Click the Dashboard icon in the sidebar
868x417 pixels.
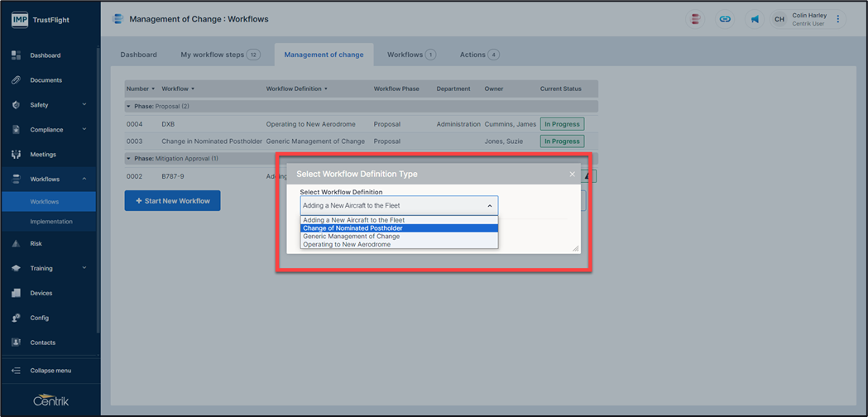coord(16,55)
